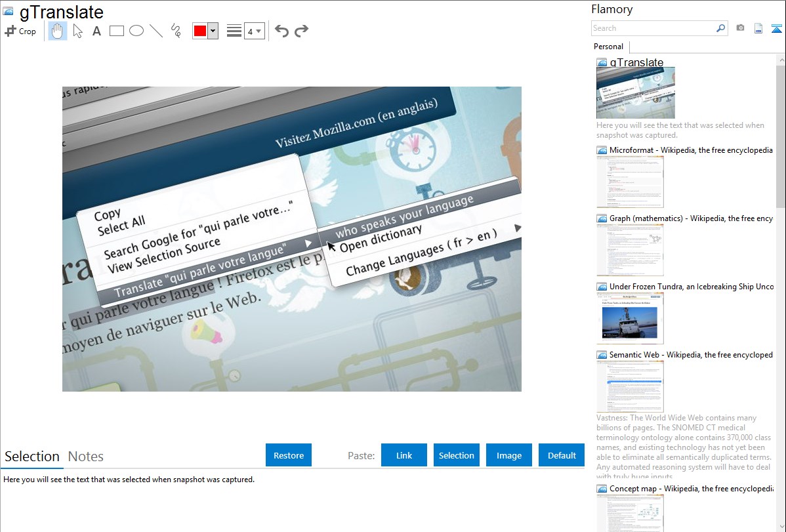Click the gTranslate title in snapshot list
This screenshot has height=532, width=786.
point(636,62)
